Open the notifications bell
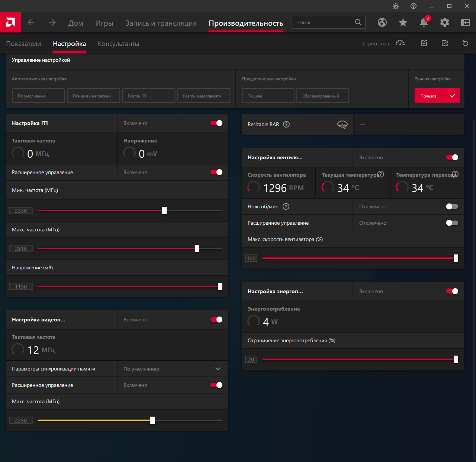 tap(424, 23)
